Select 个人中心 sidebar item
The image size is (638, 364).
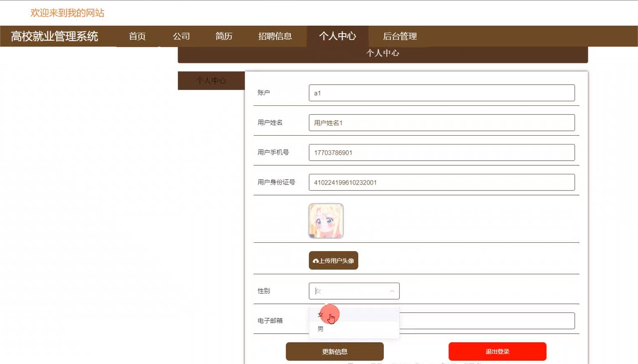tap(211, 81)
